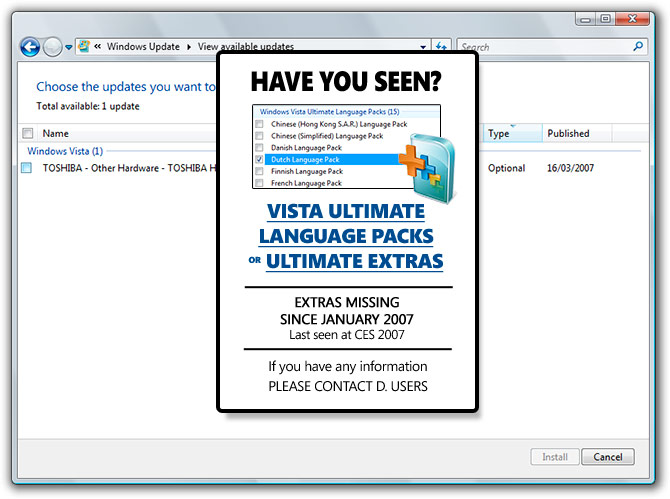Toggle the select-all checkbox in header
The height and width of the screenshot is (499, 670).
click(28, 133)
